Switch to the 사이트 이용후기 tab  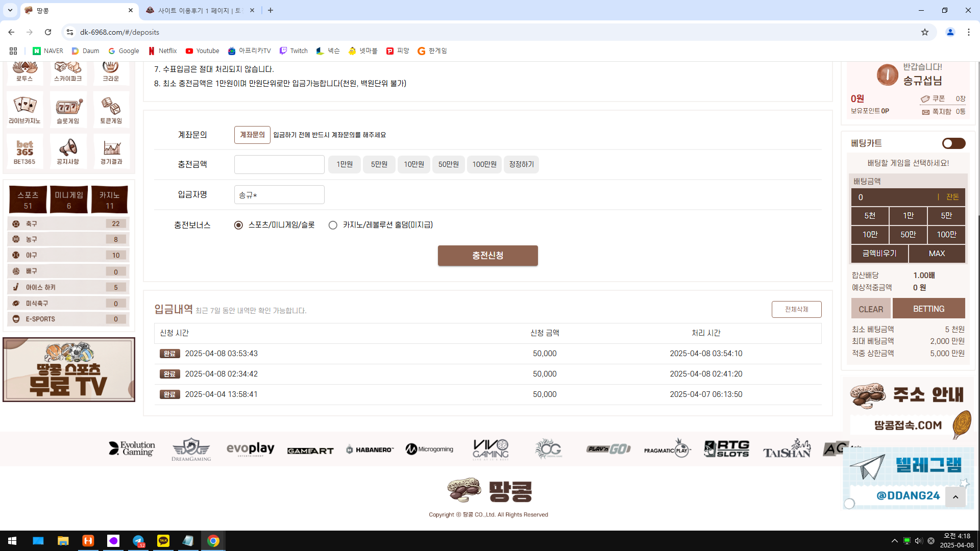[199, 10]
